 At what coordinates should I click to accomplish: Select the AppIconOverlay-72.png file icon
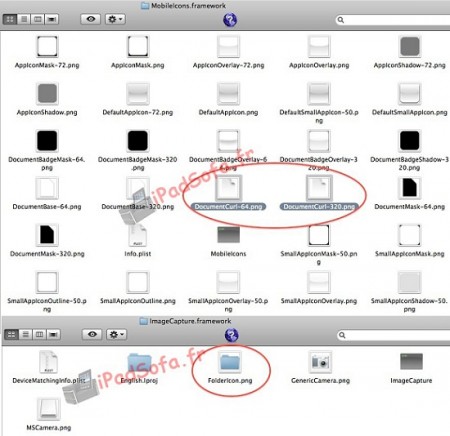(x=228, y=47)
